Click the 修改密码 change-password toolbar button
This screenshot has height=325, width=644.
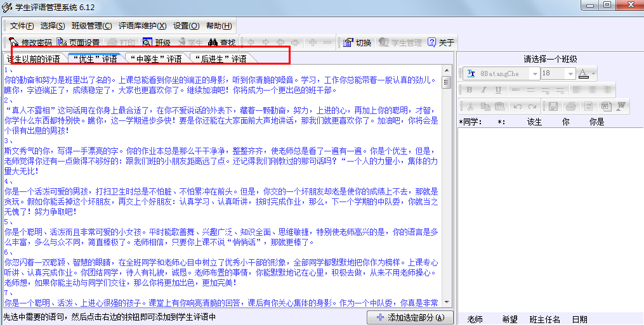point(30,42)
